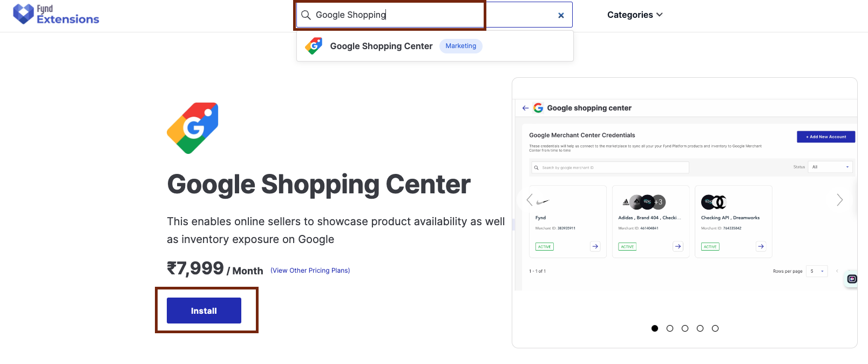Open the Checking API merchant card arrow
This screenshot has height=364, width=868.
(761, 246)
